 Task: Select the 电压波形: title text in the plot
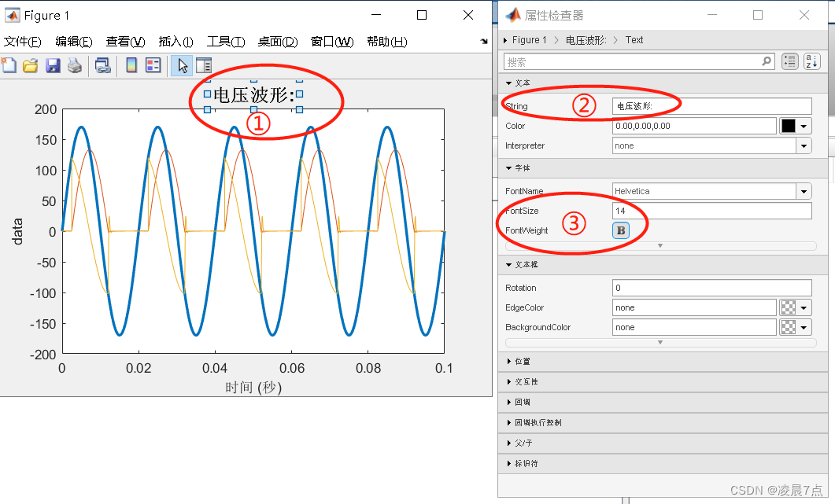(x=253, y=95)
